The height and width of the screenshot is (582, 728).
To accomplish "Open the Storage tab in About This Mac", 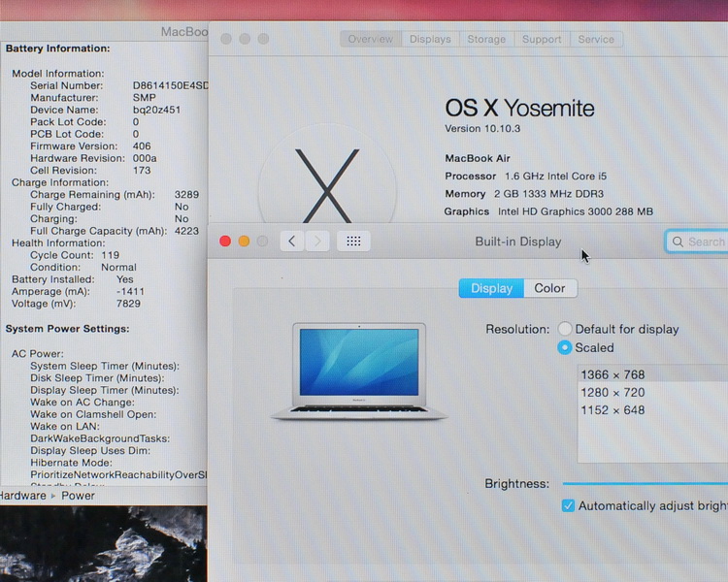I will click(486, 39).
